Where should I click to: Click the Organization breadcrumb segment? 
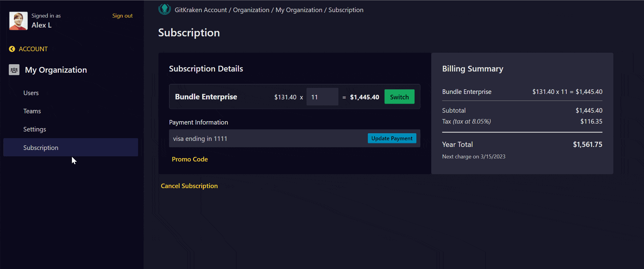tap(251, 10)
